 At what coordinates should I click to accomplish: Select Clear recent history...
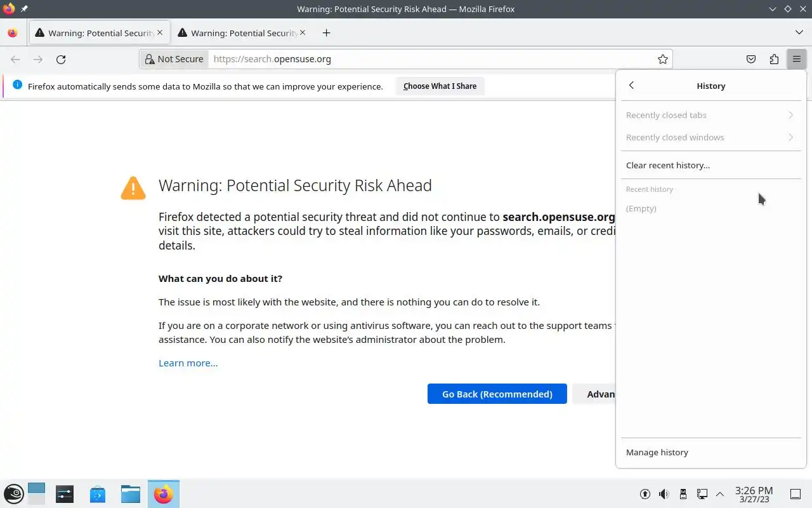point(710,165)
